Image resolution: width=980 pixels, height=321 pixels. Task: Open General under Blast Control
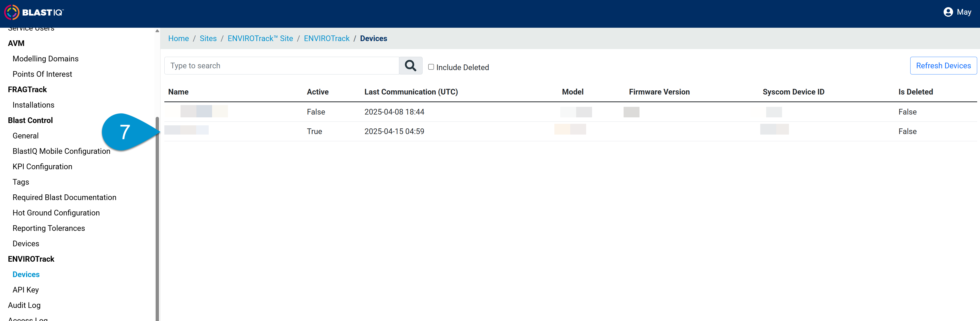tap(25, 136)
